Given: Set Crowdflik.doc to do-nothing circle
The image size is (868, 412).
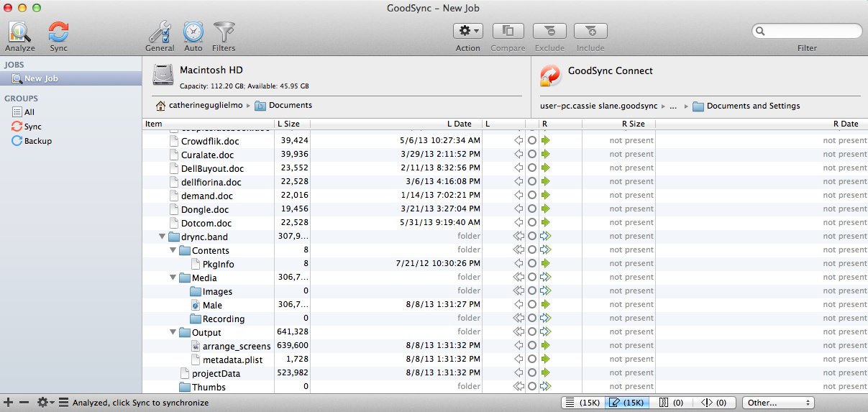Looking at the screenshot, I should click(532, 141).
